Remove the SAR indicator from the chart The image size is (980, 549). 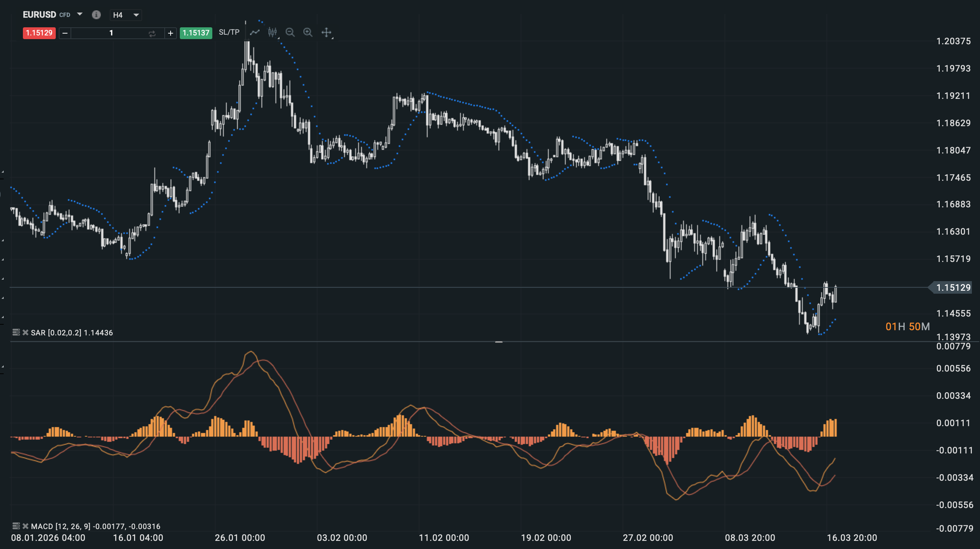(x=25, y=332)
